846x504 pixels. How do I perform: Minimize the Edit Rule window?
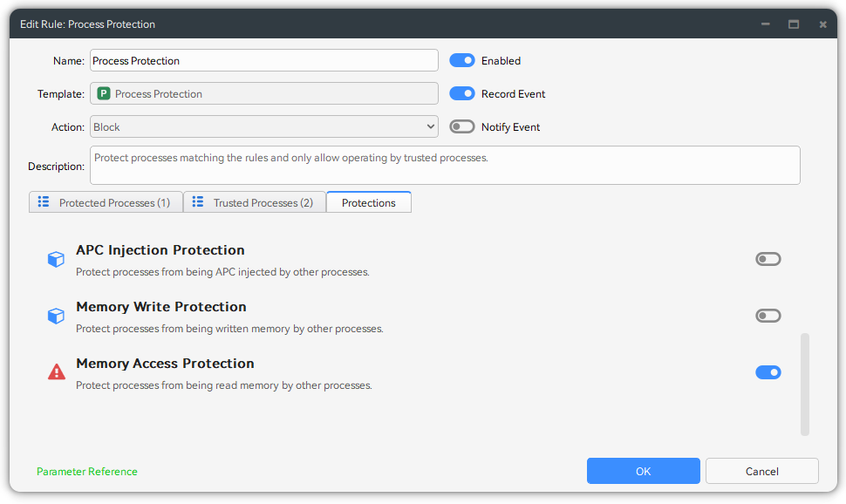click(x=766, y=24)
